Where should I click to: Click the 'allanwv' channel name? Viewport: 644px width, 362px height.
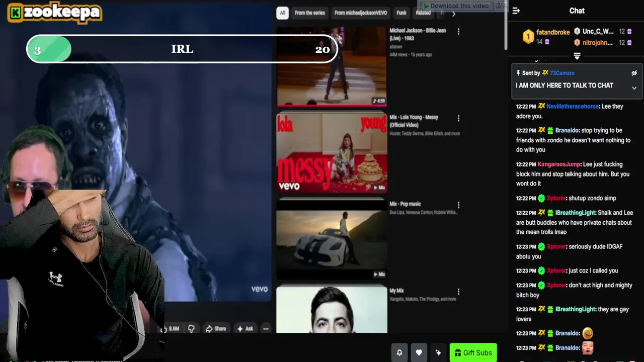click(x=395, y=47)
